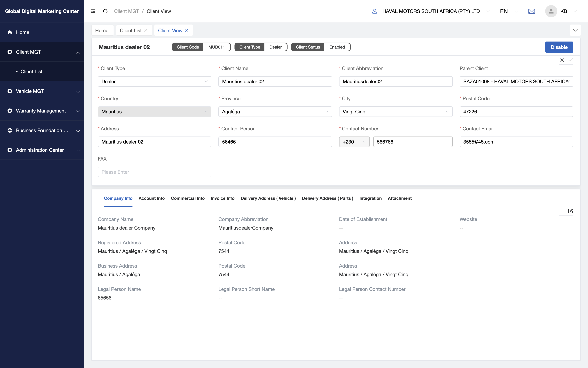Click the Client Type Dealer header badge

tap(261, 47)
